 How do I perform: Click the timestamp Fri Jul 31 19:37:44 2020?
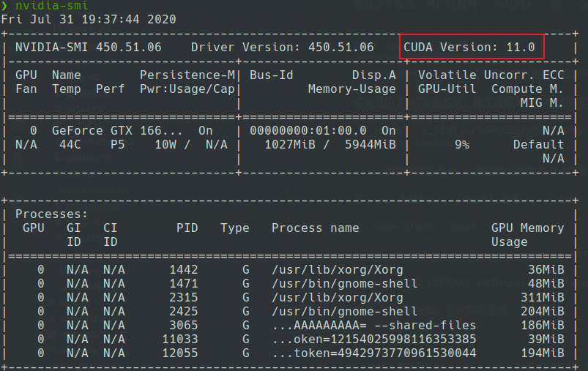click(89, 20)
